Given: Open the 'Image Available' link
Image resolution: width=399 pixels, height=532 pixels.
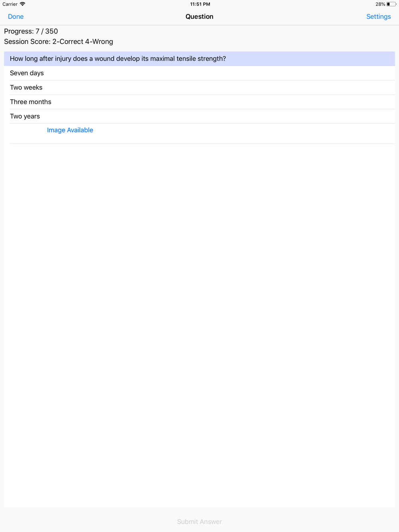Looking at the screenshot, I should click(x=70, y=130).
